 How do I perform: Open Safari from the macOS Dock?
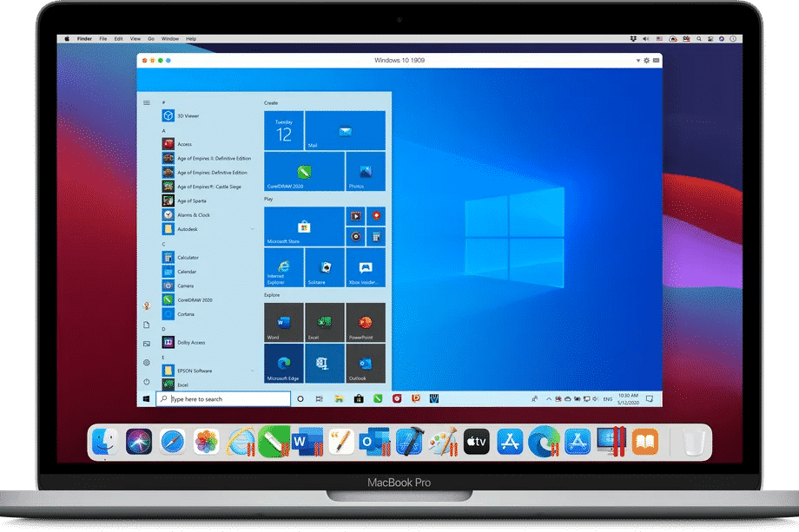pos(173,442)
